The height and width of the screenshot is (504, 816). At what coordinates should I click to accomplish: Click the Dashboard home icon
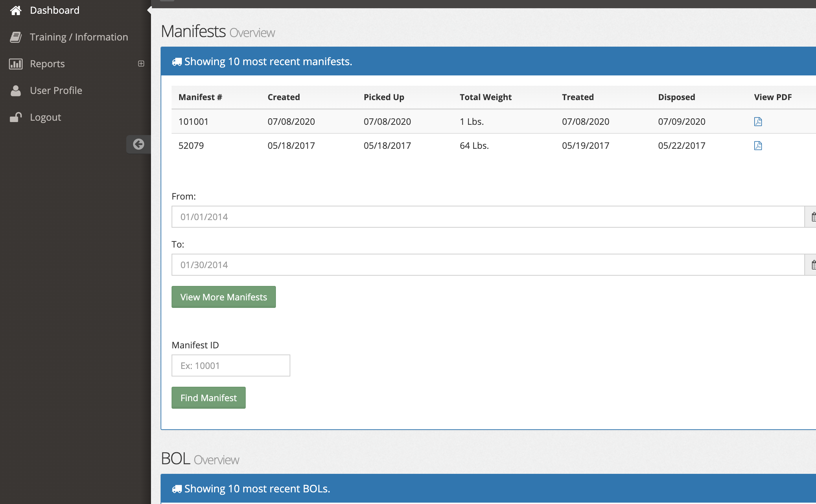[x=16, y=10]
